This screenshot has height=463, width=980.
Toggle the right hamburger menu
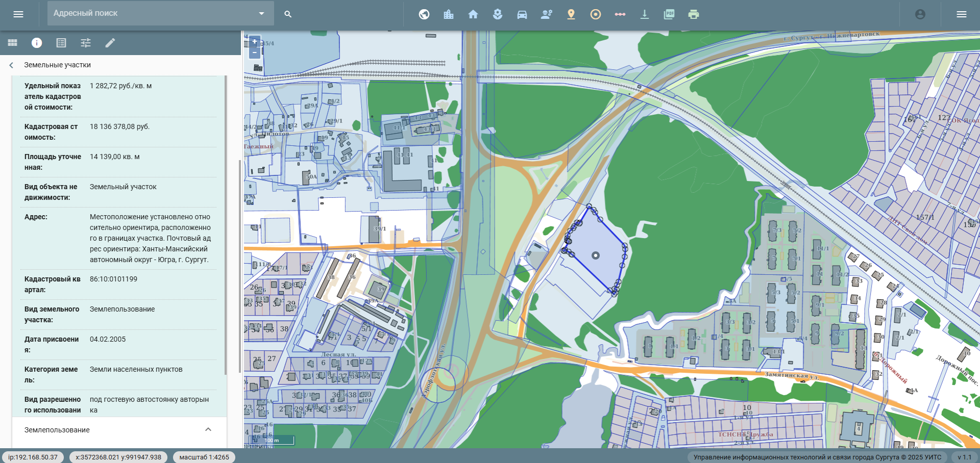point(962,14)
